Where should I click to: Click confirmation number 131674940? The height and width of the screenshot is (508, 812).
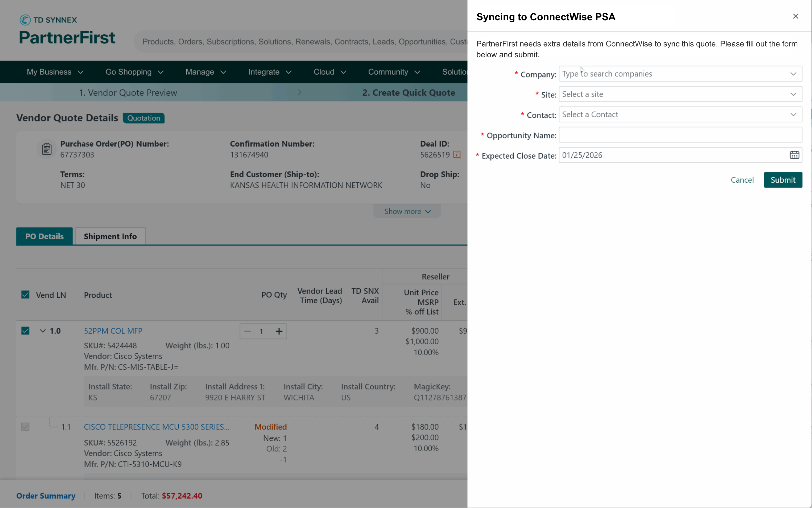point(249,154)
